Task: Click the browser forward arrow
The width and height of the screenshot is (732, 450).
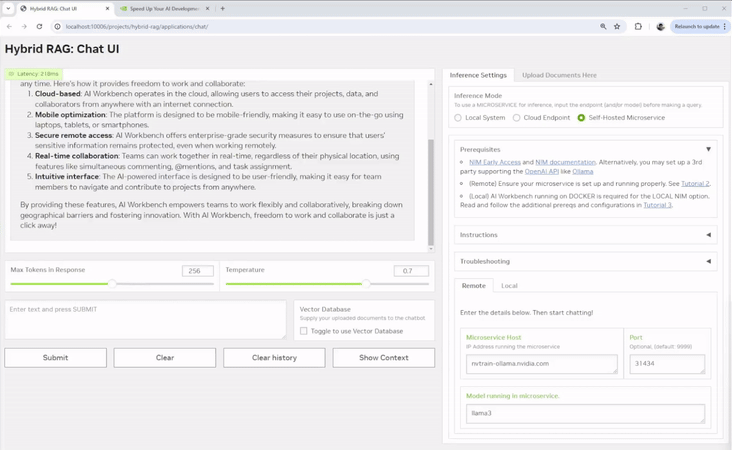Action: point(24,27)
